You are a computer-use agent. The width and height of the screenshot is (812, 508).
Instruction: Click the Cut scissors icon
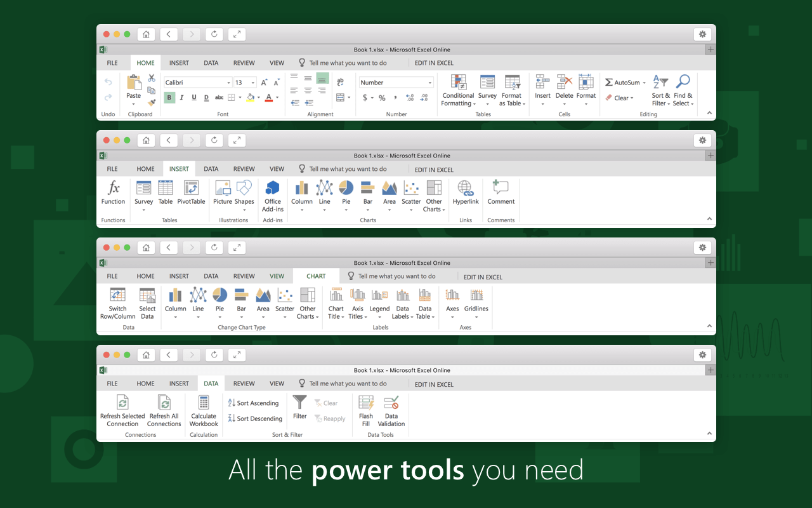click(x=152, y=77)
